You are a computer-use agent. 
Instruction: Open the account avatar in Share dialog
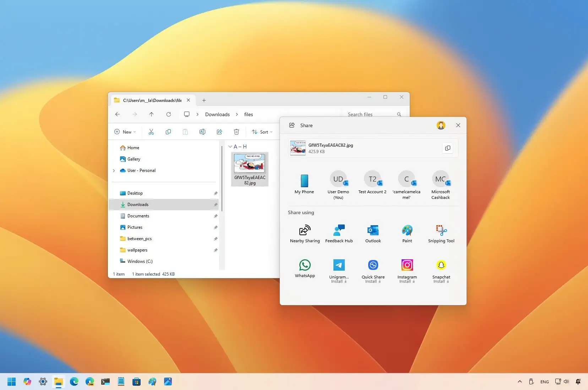click(441, 125)
